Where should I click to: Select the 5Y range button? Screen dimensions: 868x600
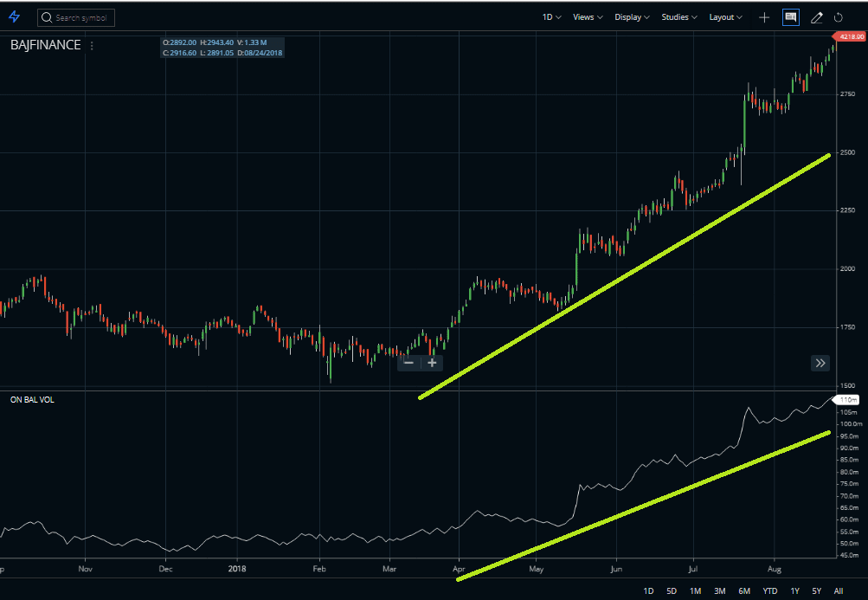click(817, 591)
